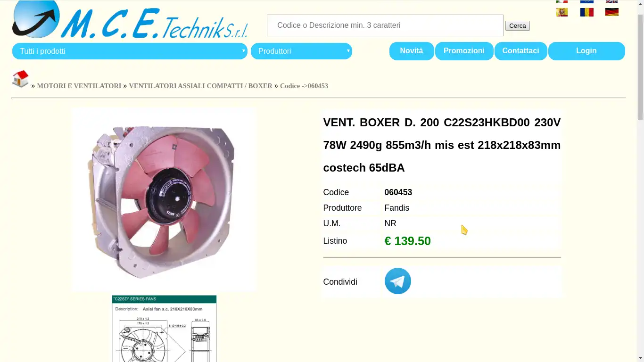Viewport: 644px width, 362px height.
Task: Expand the Produttori dropdown
Action: [301, 51]
